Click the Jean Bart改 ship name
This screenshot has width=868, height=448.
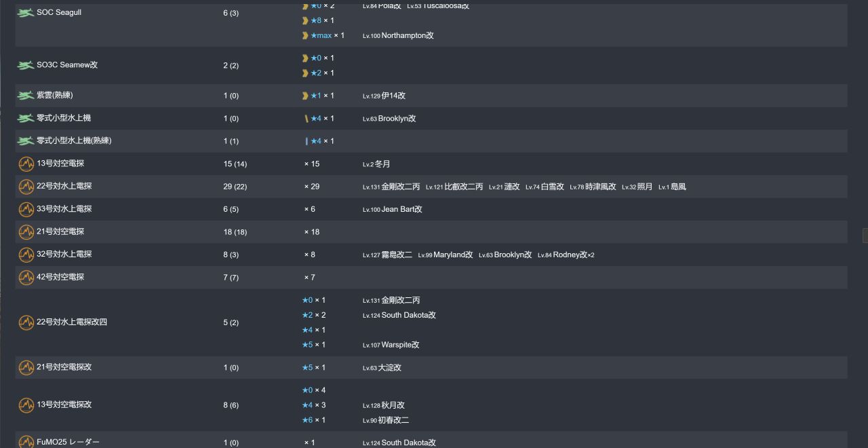[x=401, y=210]
